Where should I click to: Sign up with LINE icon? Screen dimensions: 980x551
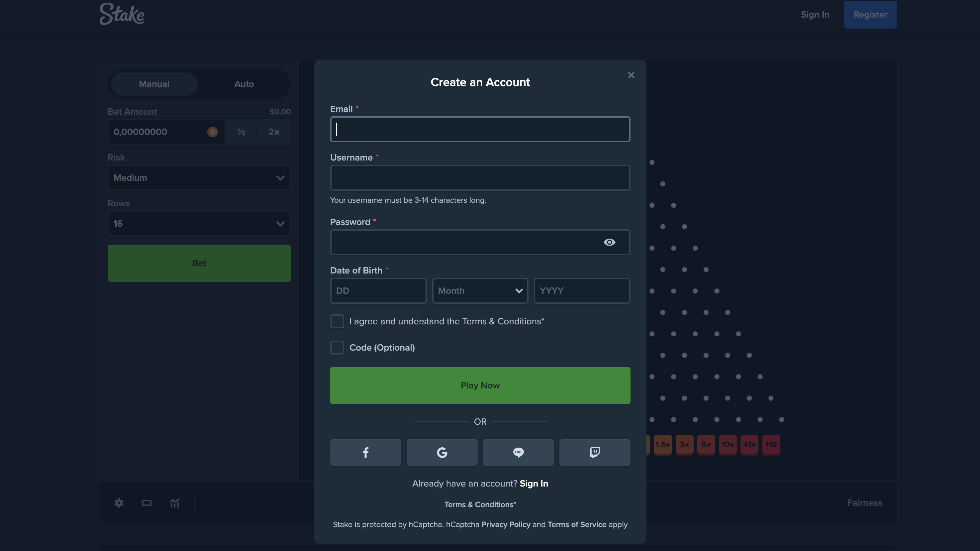point(518,452)
